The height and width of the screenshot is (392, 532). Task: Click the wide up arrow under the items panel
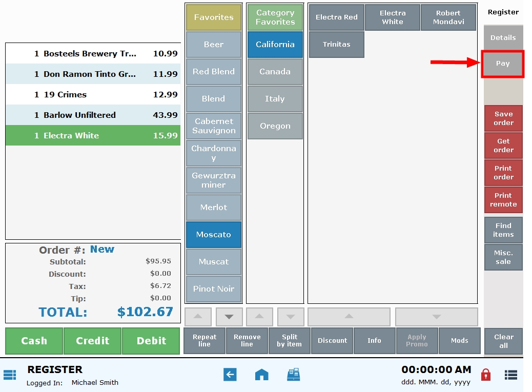point(349,317)
